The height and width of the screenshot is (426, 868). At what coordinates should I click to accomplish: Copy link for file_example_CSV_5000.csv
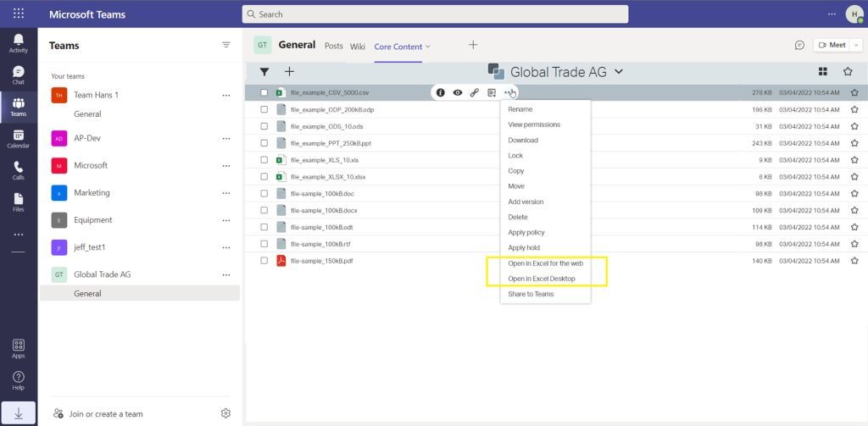tap(475, 93)
